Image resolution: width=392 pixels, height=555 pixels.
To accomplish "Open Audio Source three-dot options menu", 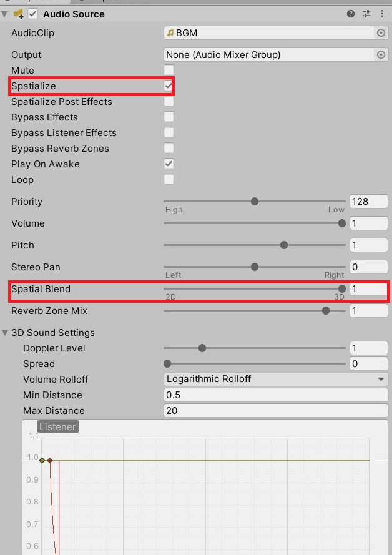I will (x=382, y=14).
